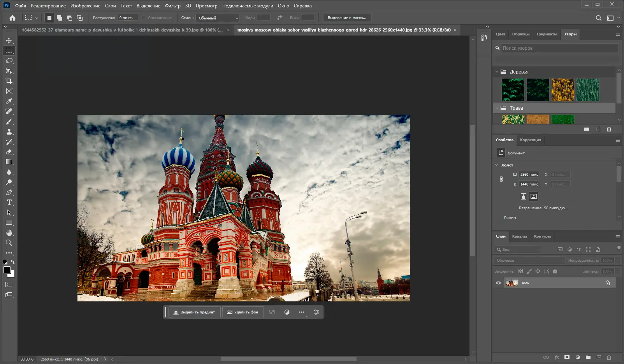Toggle the width-height link icon in Холст
624x364 pixels.
point(501,179)
